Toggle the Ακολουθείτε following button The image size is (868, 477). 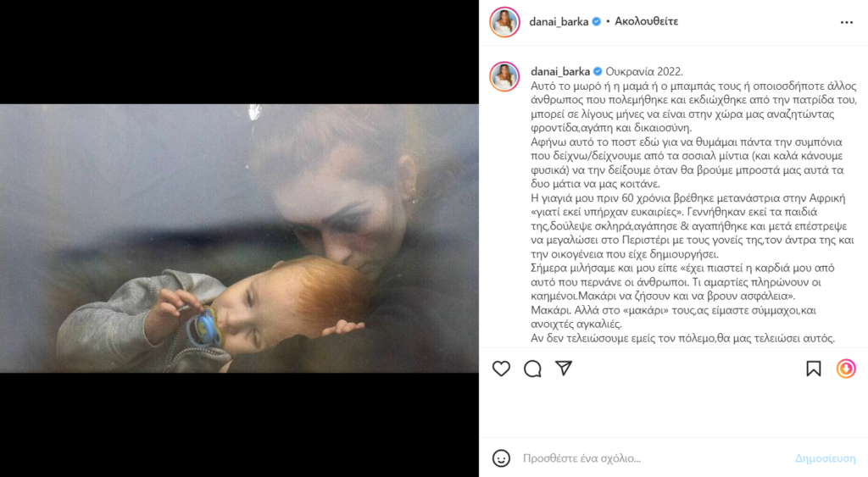click(x=646, y=21)
